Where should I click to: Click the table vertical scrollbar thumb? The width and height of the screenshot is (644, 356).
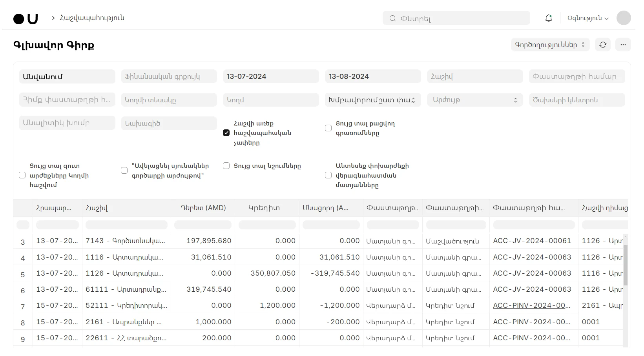pos(626,265)
